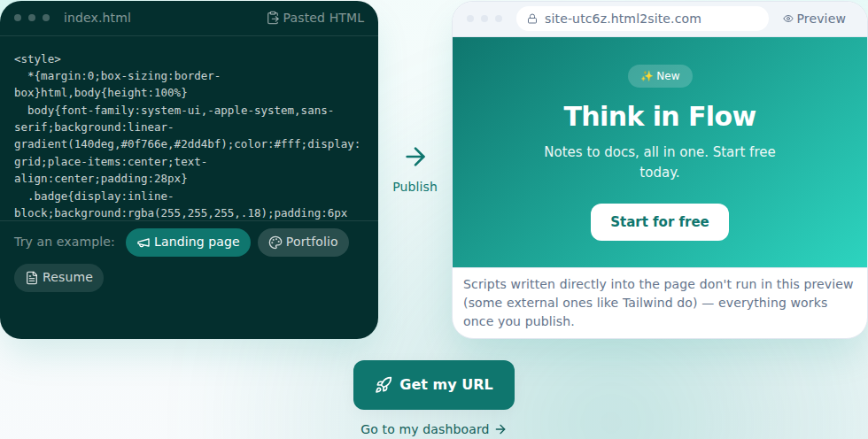Screen dimensions: 868x439
Task: Click the Pasted HTML label
Action: point(323,18)
